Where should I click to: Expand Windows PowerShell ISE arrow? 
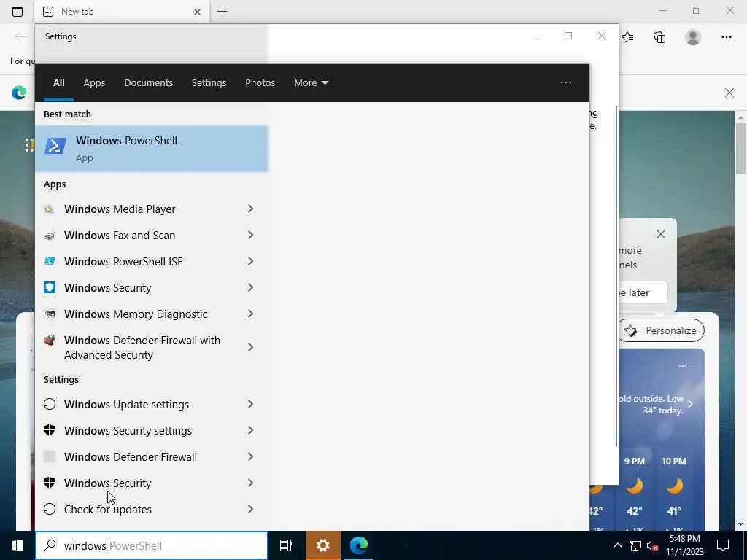[251, 262]
